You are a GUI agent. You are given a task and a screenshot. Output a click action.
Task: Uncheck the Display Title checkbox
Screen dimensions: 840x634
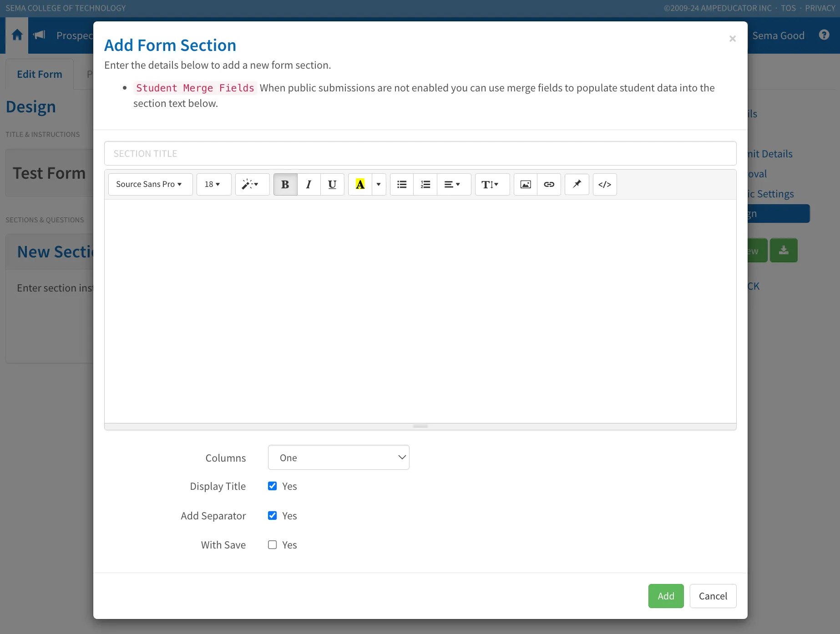coord(273,486)
